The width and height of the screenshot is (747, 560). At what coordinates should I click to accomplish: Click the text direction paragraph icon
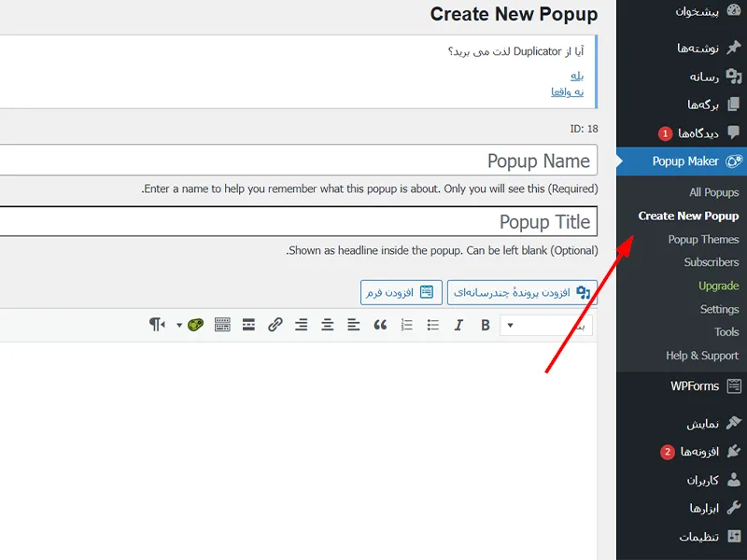point(157,325)
